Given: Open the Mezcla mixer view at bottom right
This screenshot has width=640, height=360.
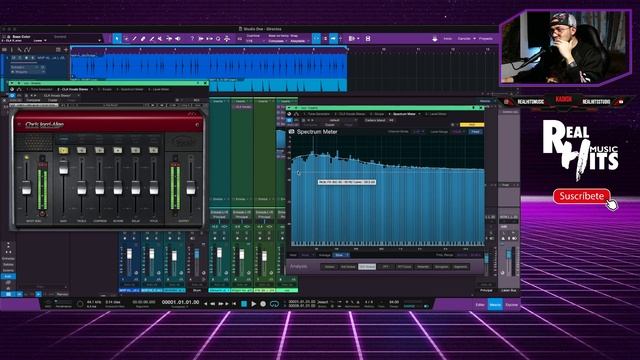Looking at the screenshot, I should [495, 304].
